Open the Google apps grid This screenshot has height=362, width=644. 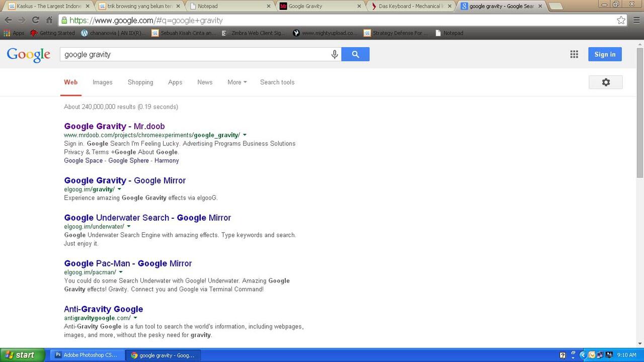(x=574, y=54)
